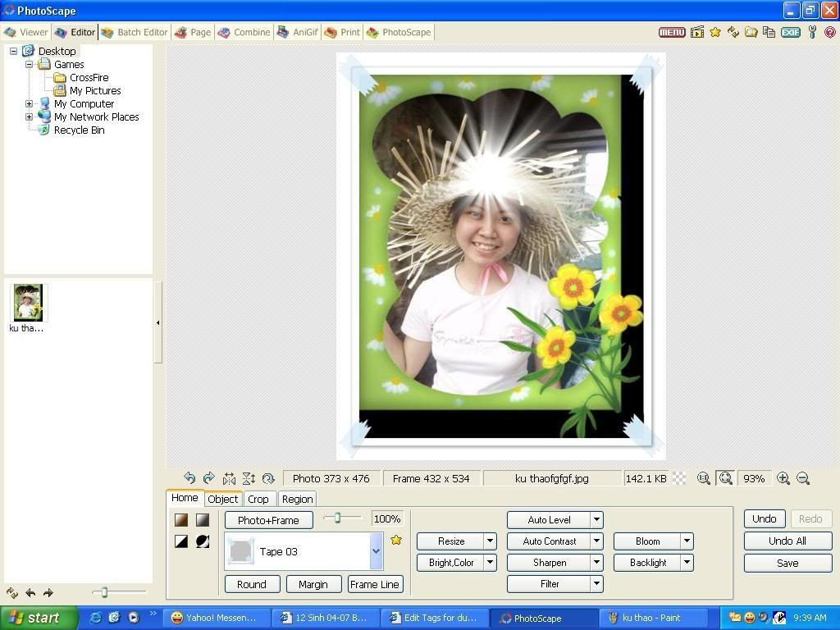Click the yellow star beside frame list
The width and height of the screenshot is (840, 630).
(396, 540)
